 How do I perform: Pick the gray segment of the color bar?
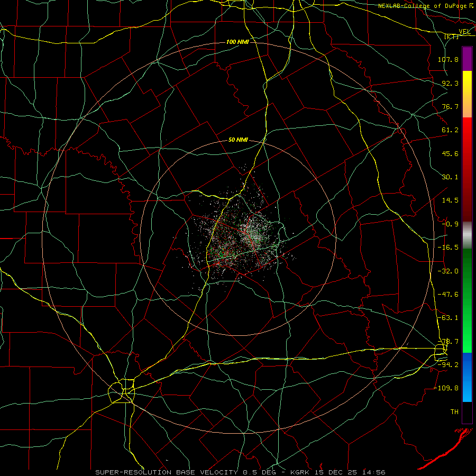tap(467, 235)
